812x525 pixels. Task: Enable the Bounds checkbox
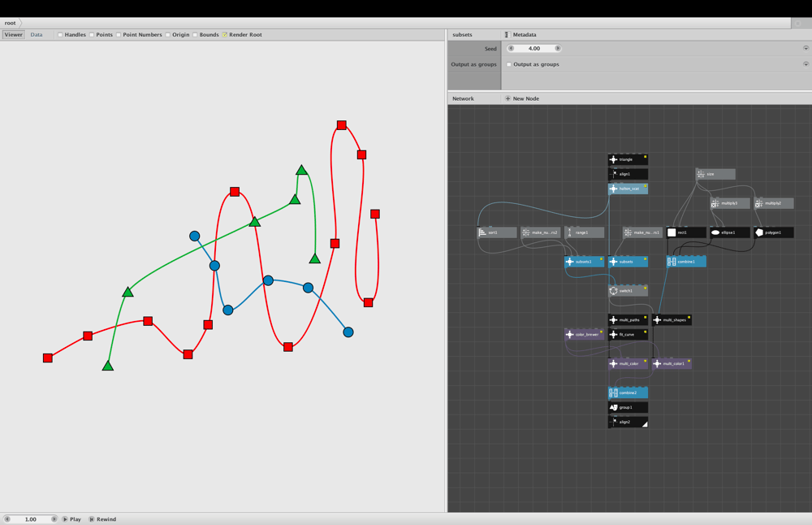click(x=195, y=35)
